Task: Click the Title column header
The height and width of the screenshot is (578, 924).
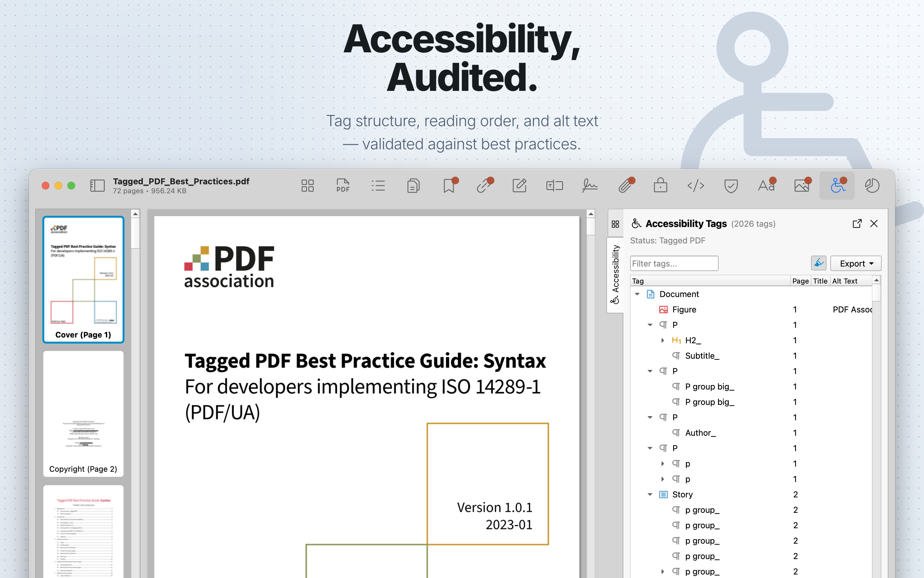Action: coord(820,281)
